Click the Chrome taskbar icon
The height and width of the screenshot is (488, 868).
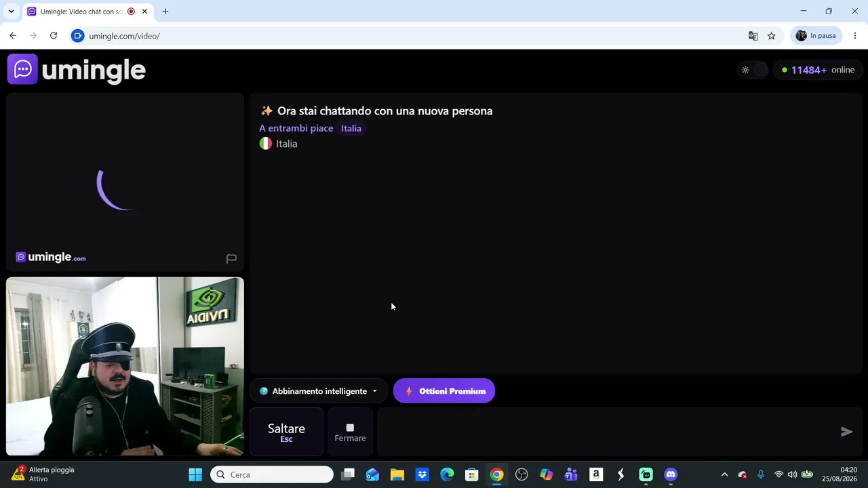pos(497,474)
